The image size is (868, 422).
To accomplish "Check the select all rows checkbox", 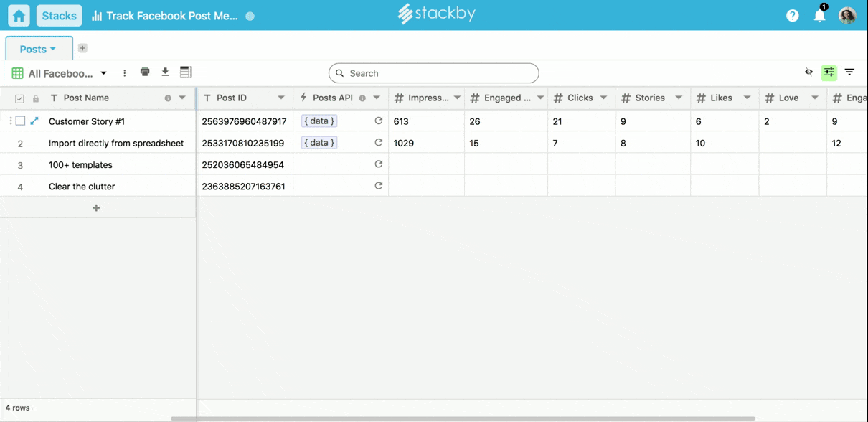I will tap(19, 98).
